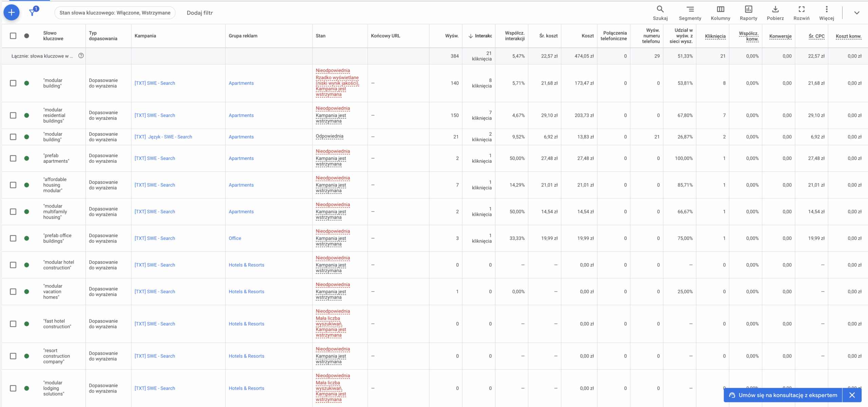This screenshot has height=407, width=868.
Task: Check the "prefab apartments" row checkbox
Action: [x=13, y=158]
